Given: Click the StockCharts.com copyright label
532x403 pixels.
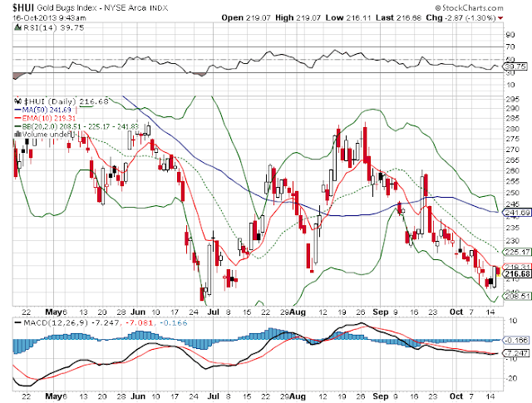Looking at the screenshot, I should [469, 7].
